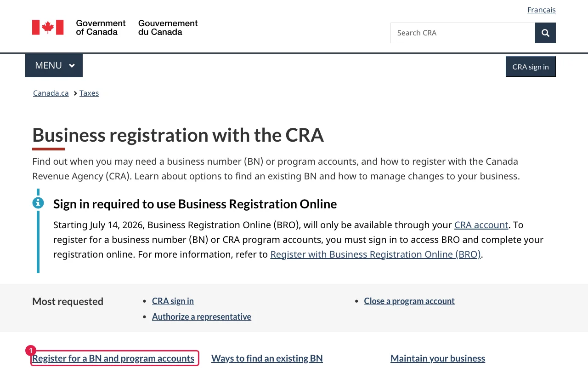Open CRA sign in under Most requested
The width and height of the screenshot is (588, 368).
[x=173, y=301]
